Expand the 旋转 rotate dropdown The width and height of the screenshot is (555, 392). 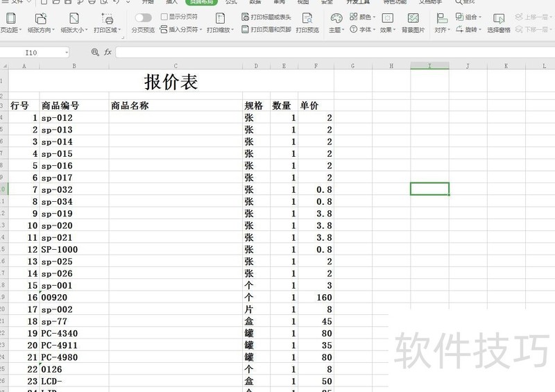coord(479,30)
